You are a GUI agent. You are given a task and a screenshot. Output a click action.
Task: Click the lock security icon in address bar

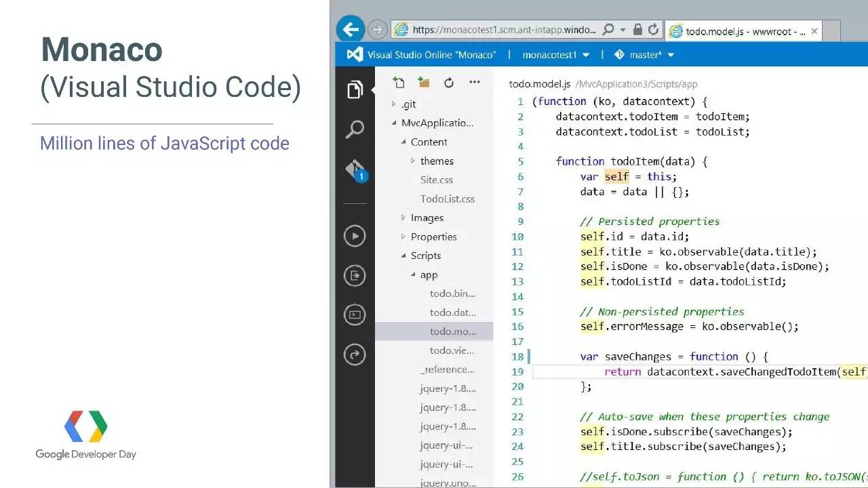(x=637, y=30)
